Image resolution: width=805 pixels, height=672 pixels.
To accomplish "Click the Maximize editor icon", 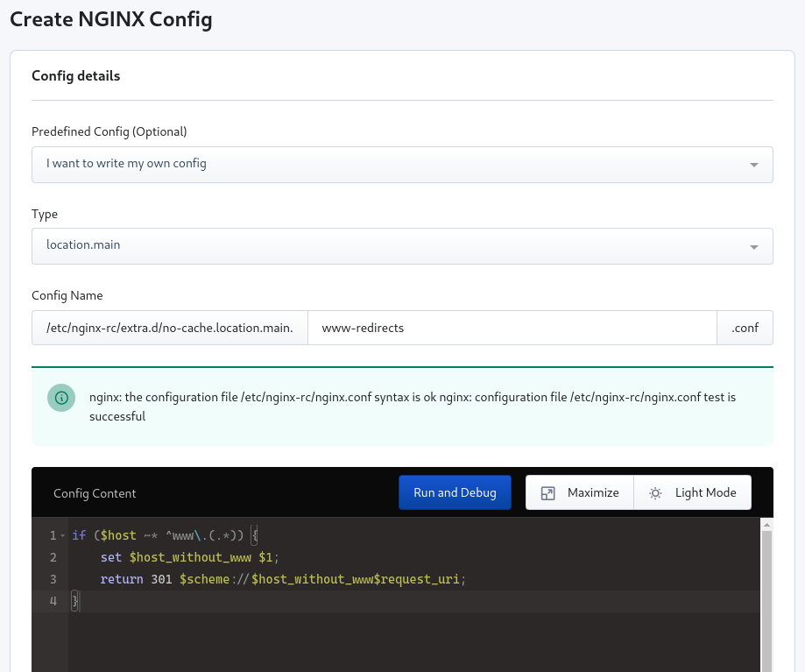I will (x=547, y=493).
